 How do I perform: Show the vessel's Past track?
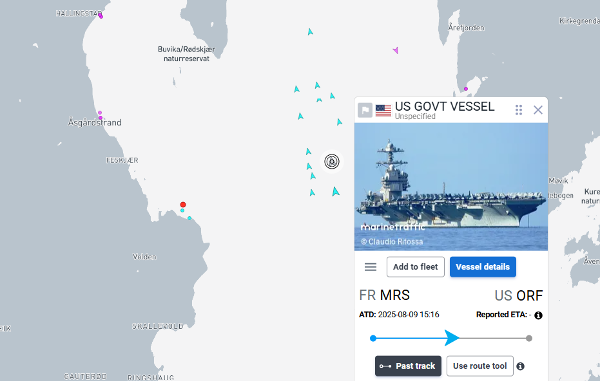(x=408, y=366)
